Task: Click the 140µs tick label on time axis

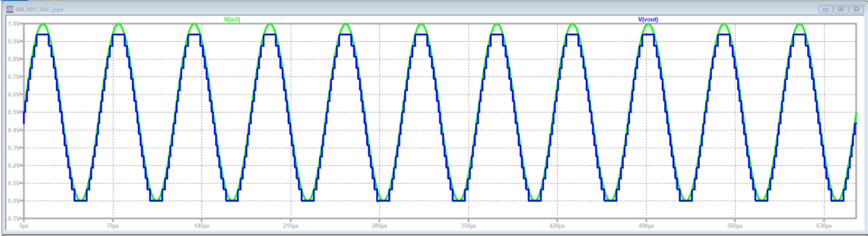Action: [202, 226]
